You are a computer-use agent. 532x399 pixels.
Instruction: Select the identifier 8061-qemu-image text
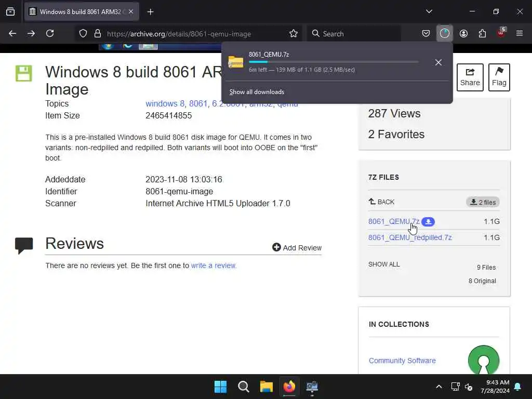[x=179, y=192]
